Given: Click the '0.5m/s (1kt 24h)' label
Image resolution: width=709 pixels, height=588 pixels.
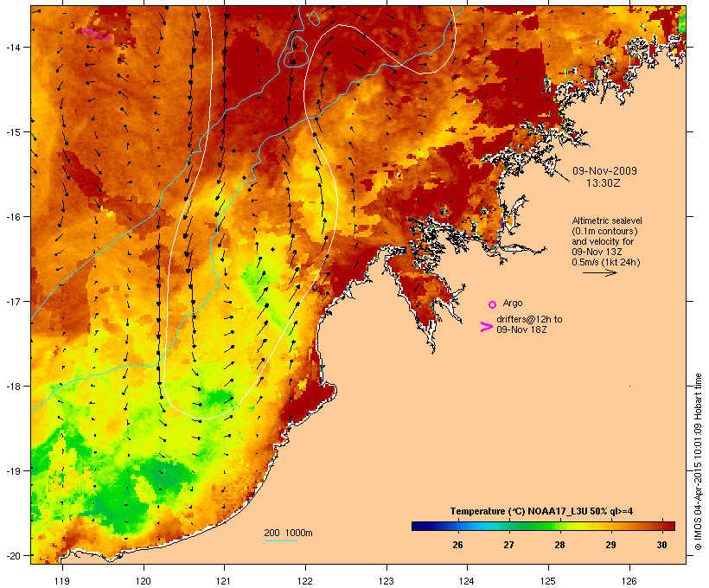Looking at the screenshot, I should click(606, 262).
